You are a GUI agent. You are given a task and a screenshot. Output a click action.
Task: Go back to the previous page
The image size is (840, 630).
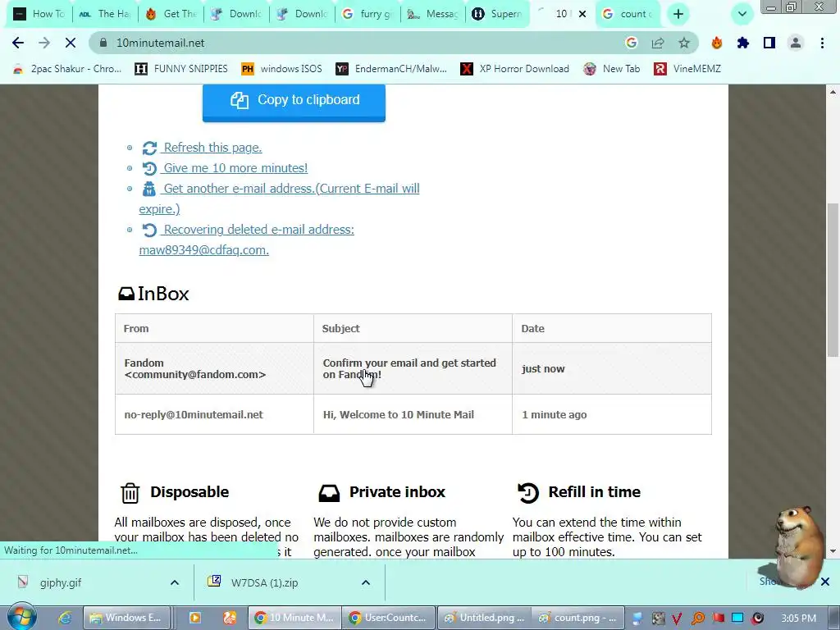(18, 43)
